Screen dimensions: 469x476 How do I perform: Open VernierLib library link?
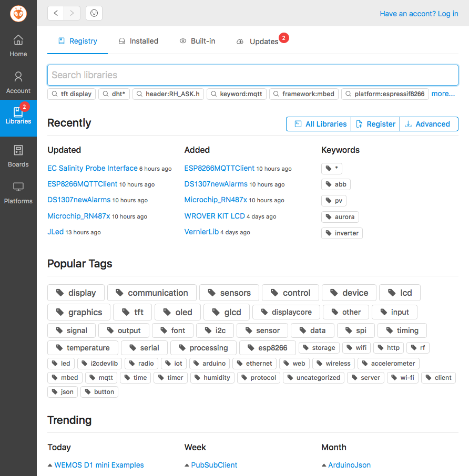tap(201, 232)
